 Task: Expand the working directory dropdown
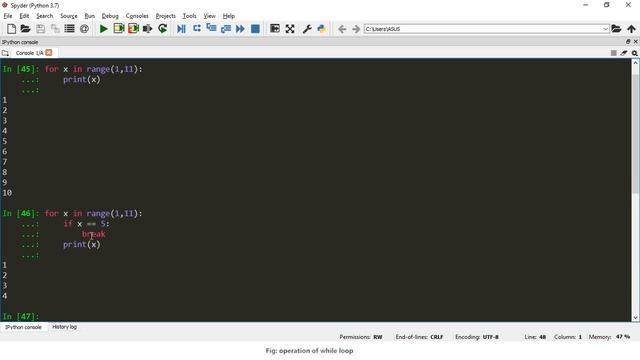coord(605,29)
